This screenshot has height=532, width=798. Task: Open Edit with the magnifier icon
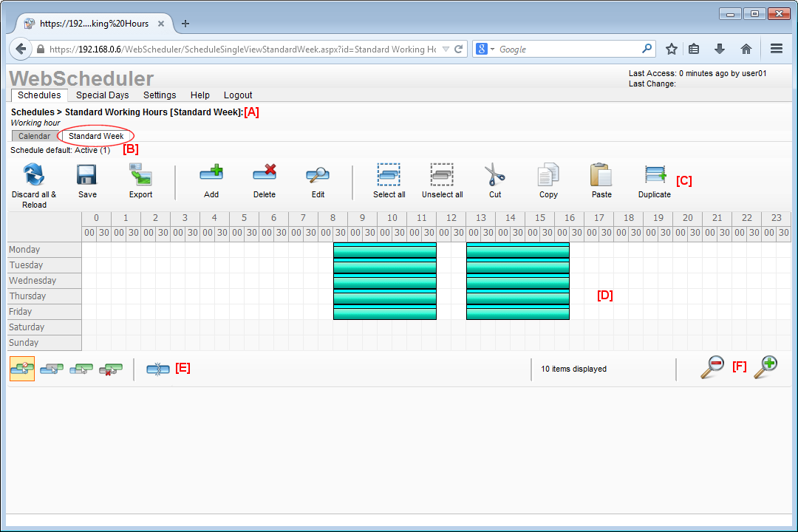(x=318, y=175)
